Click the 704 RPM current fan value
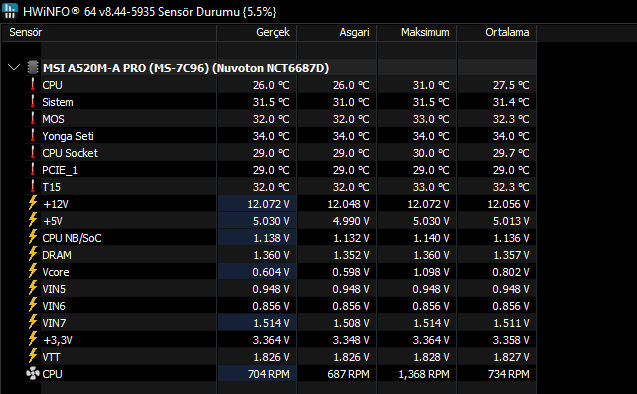 point(269,374)
